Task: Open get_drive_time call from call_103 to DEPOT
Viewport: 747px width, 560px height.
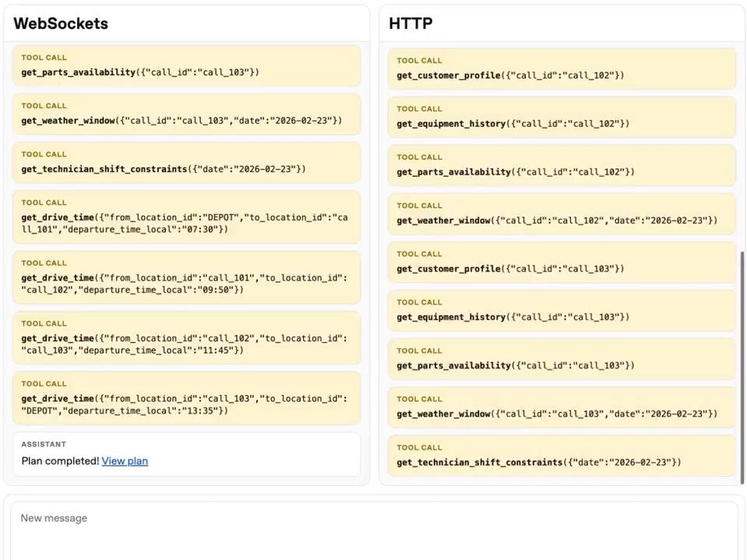Action: pos(186,397)
